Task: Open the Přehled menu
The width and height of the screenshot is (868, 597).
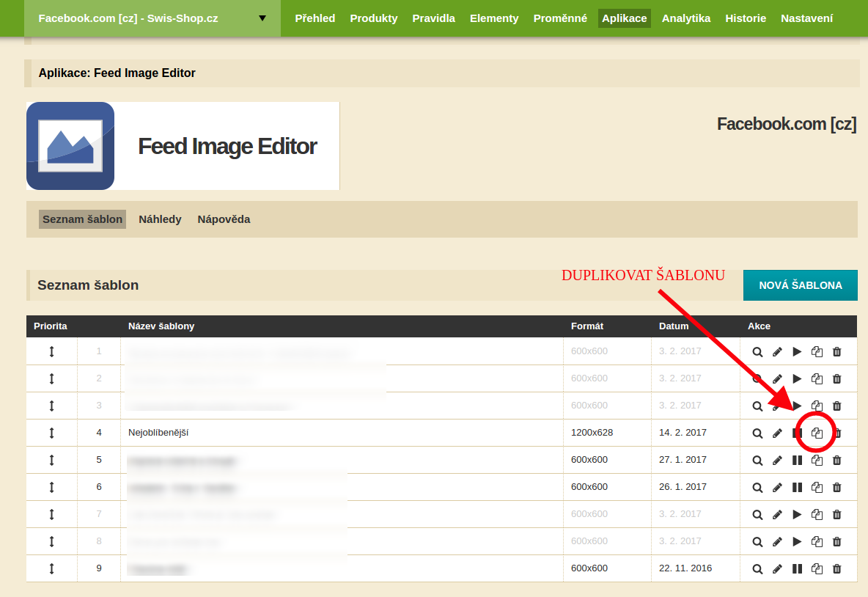Action: pos(315,18)
